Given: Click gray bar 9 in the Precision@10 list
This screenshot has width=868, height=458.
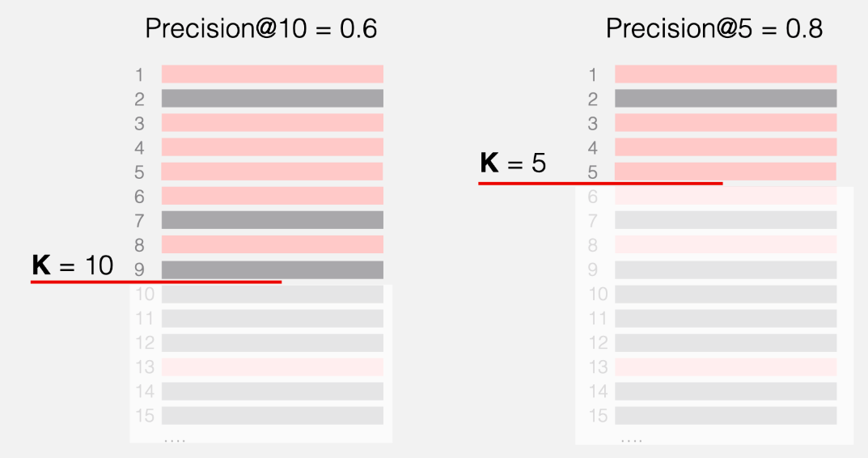Looking at the screenshot, I should tap(272, 269).
